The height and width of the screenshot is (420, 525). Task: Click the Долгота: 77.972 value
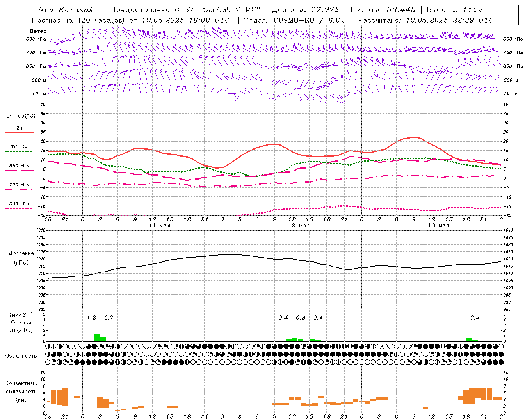click(x=306, y=10)
